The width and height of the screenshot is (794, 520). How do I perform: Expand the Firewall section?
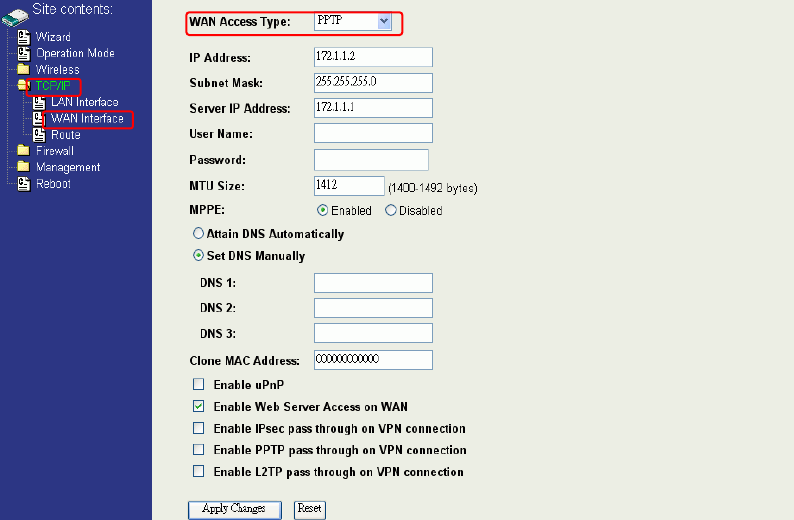click(x=55, y=151)
